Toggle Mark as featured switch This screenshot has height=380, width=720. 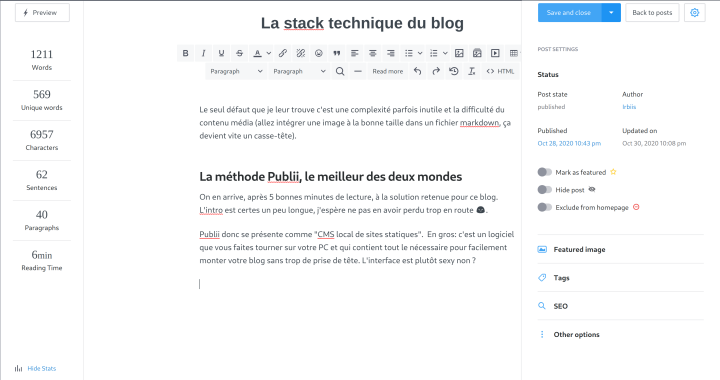[x=545, y=172]
